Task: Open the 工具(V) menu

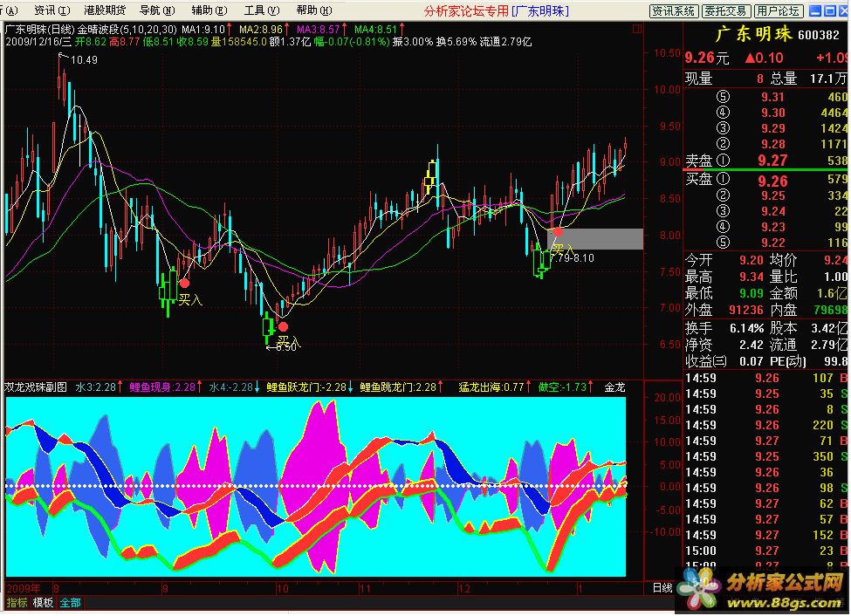Action: 262,10
